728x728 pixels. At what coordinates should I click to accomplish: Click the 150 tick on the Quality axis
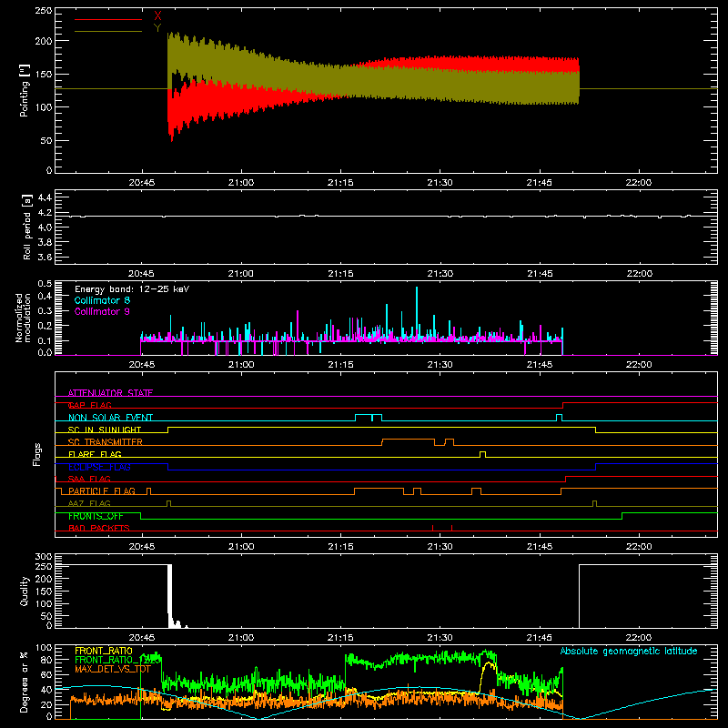click(x=44, y=591)
